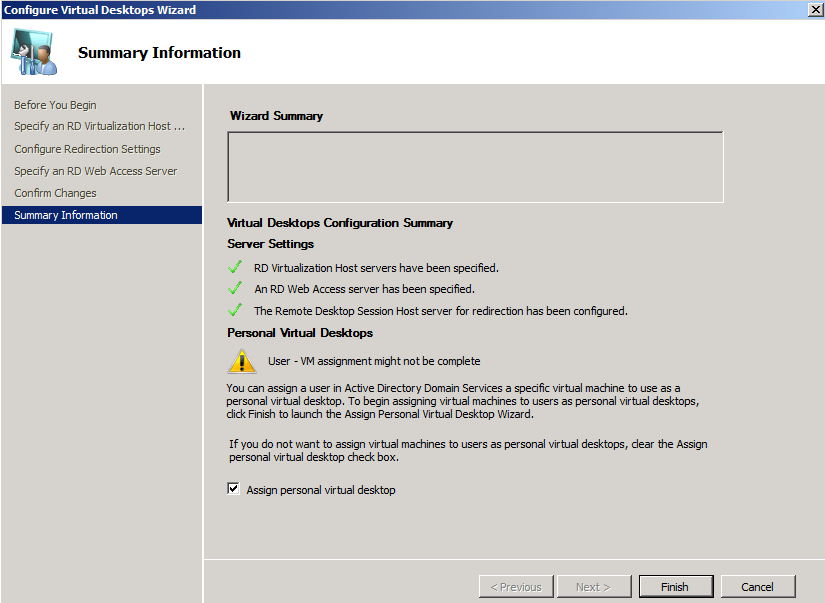Click the checkmark next to RD Web Access server line
Image resolution: width=825 pixels, height=603 pixels.
(x=235, y=289)
